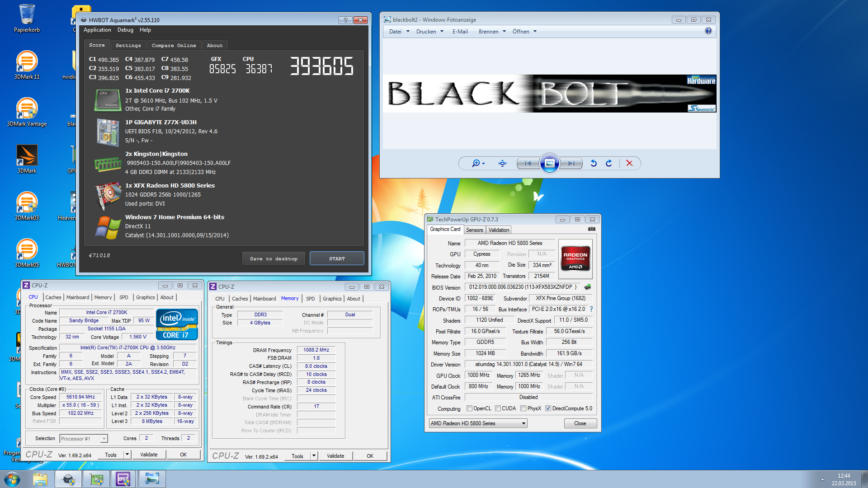Image resolution: width=868 pixels, height=488 pixels.
Task: Open 3DMark03 desktop shortcut
Action: point(27,206)
